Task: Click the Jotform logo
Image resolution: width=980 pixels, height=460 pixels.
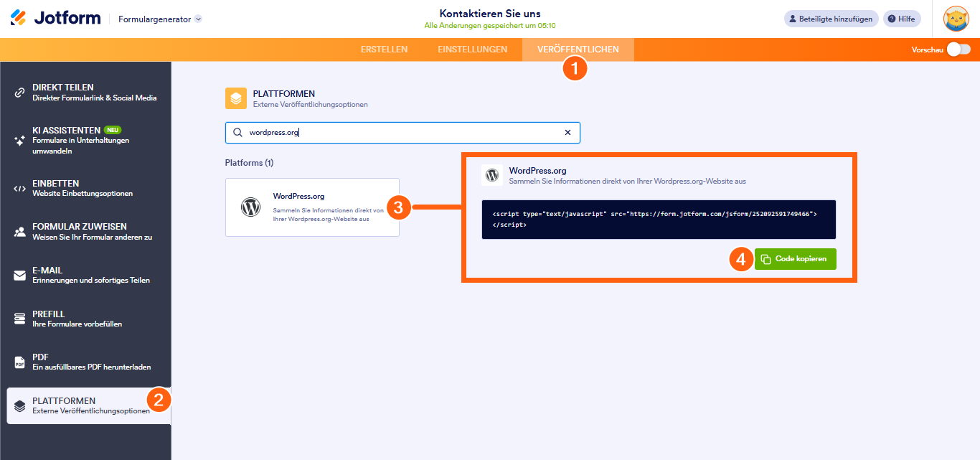Action: [x=55, y=19]
